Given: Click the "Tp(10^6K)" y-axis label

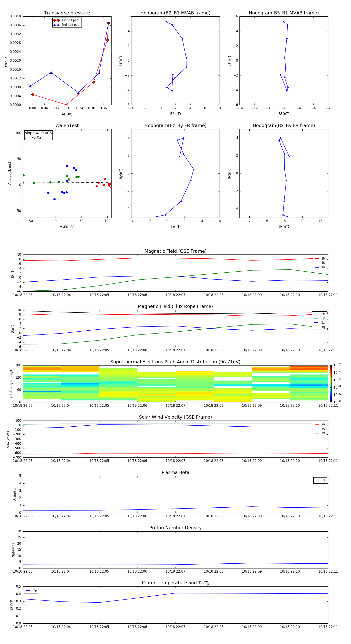Looking at the screenshot, I should pos(11,605).
